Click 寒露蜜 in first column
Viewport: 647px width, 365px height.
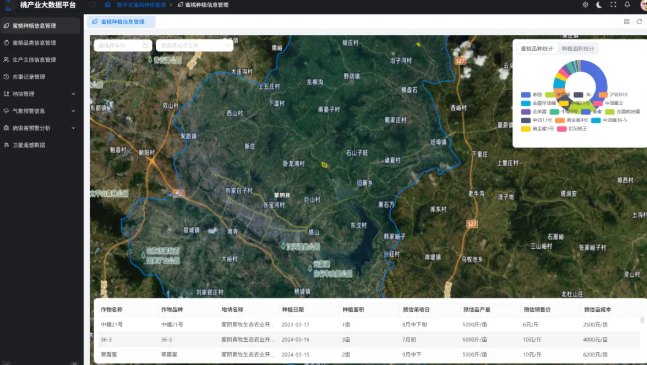[x=109, y=354]
